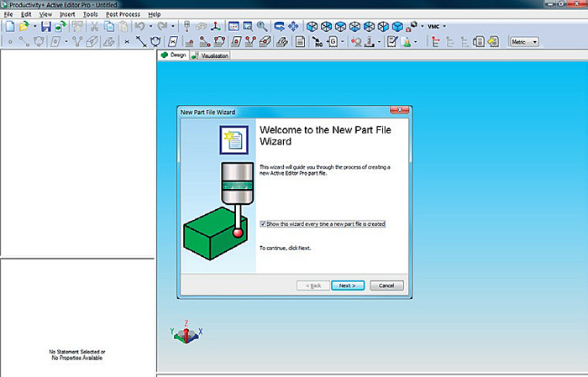Activate the pan arrows tool
The image size is (588, 377).
pyautogui.click(x=293, y=26)
